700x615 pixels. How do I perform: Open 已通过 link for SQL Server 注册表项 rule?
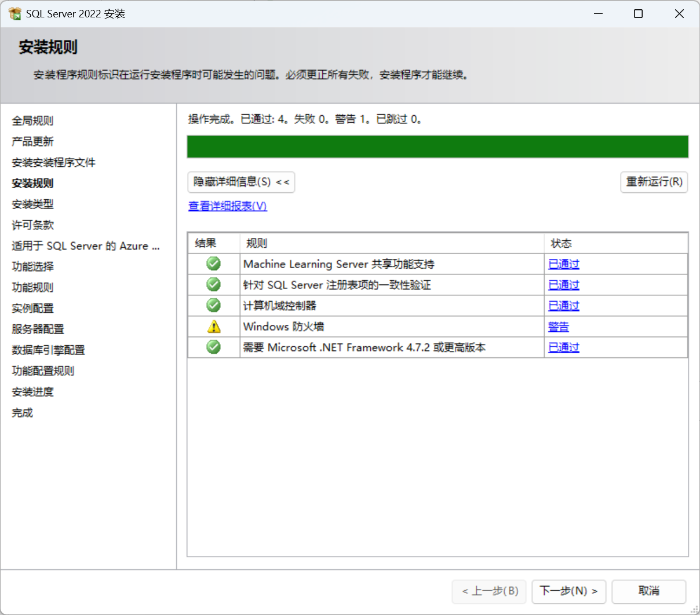tap(564, 285)
